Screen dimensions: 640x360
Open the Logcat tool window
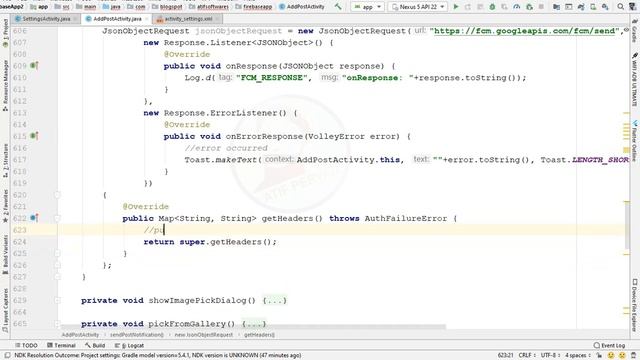pos(129,345)
